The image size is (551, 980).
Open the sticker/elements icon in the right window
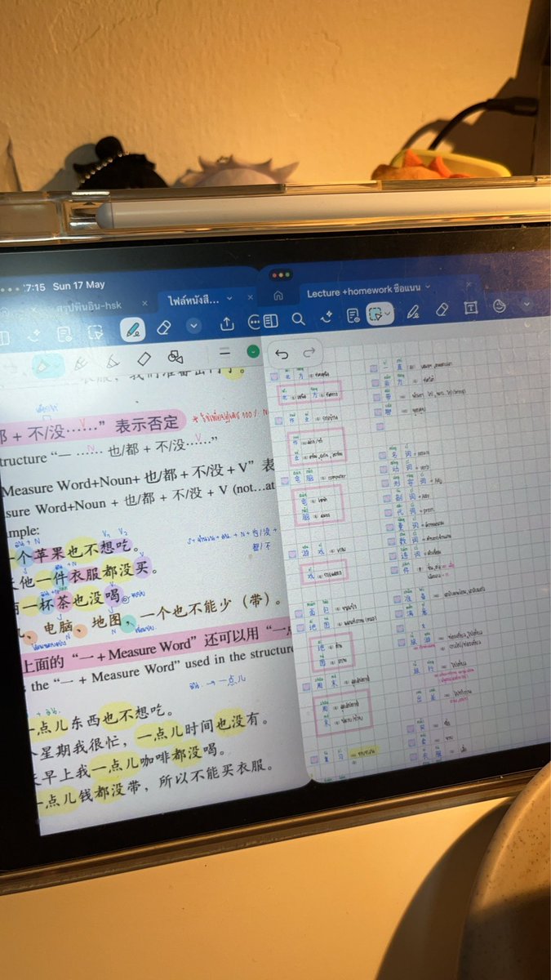pyautogui.click(x=500, y=305)
